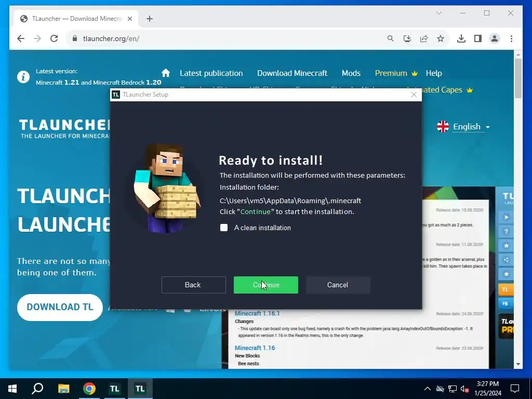The image size is (532, 399).
Task: Toggle Chrome side panel icon
Action: click(x=478, y=38)
